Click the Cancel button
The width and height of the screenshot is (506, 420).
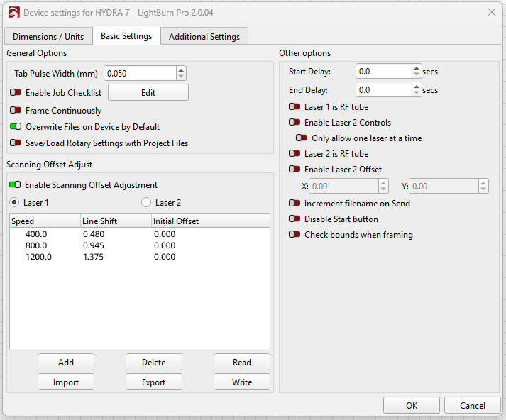[x=473, y=405]
